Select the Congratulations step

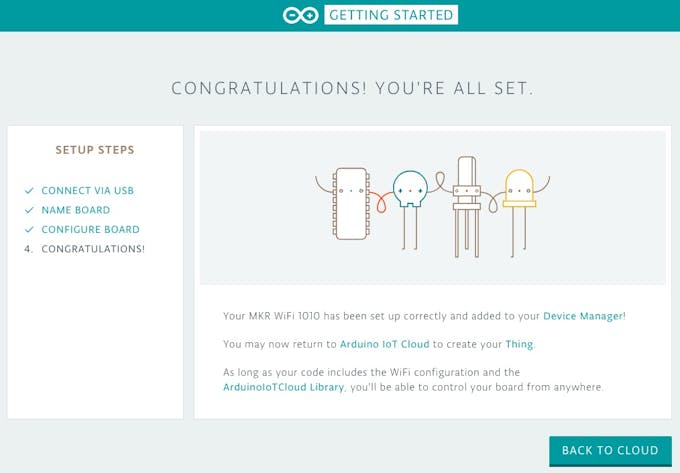(x=93, y=249)
